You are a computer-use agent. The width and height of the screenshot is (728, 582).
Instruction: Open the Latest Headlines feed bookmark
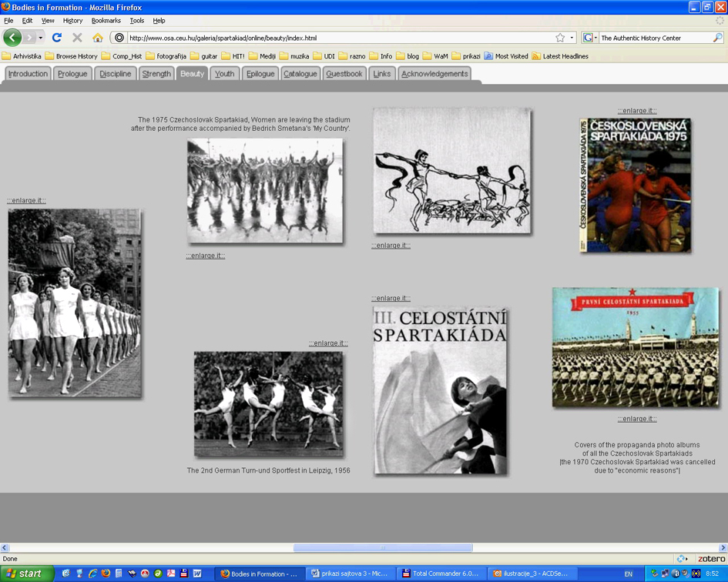click(x=559, y=56)
